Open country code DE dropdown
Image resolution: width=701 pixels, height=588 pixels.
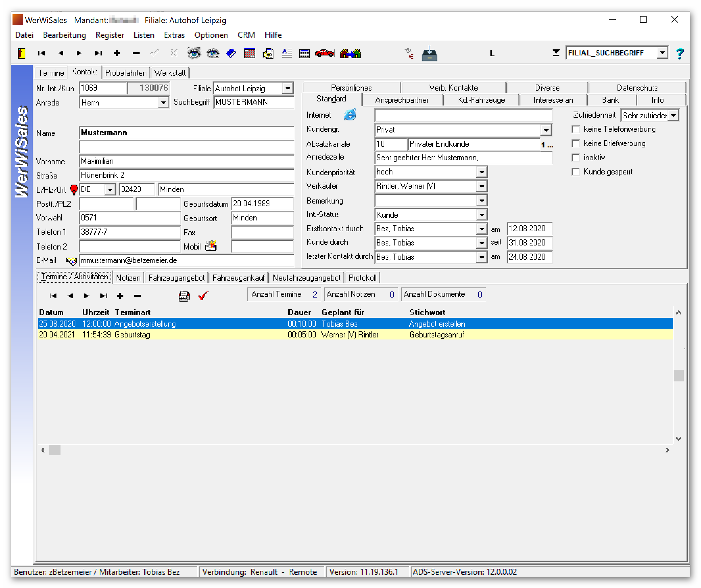[110, 190]
